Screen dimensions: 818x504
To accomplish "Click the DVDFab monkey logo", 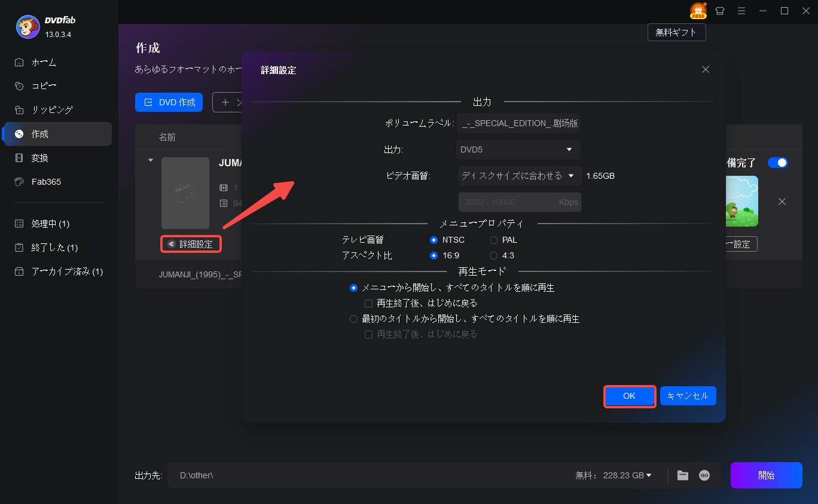I will click(x=28, y=27).
